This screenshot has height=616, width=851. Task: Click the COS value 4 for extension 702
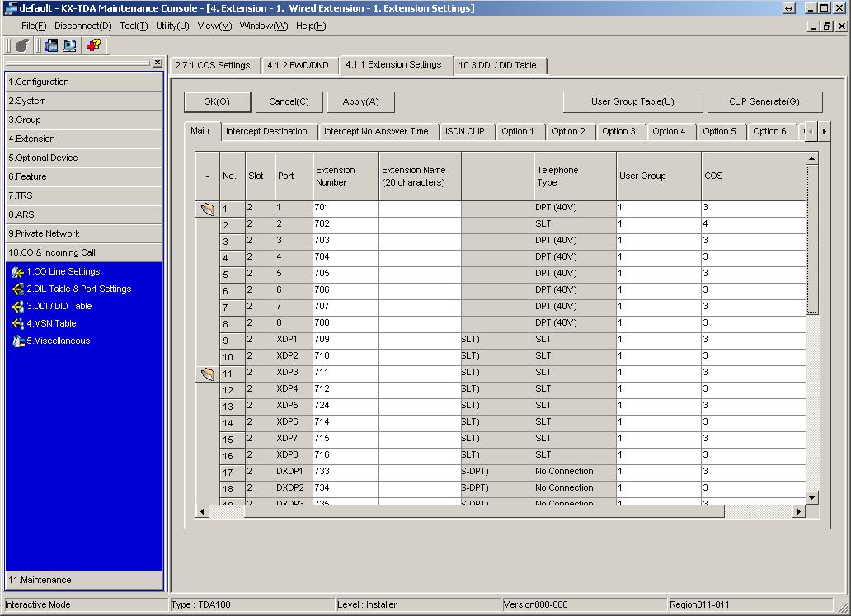click(x=754, y=224)
